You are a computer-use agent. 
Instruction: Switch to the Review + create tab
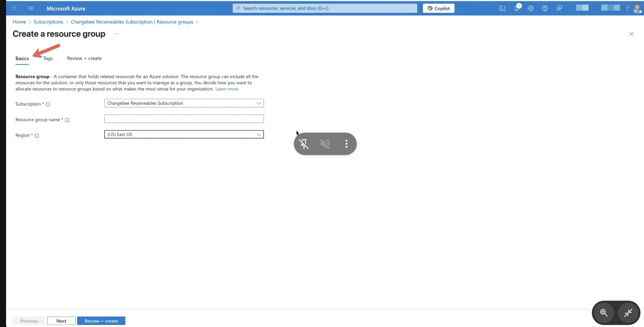click(84, 58)
